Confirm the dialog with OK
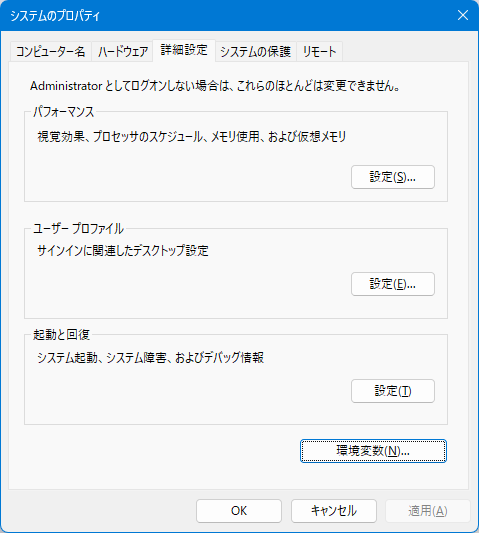Screen dimensions: 479x533 point(239,511)
